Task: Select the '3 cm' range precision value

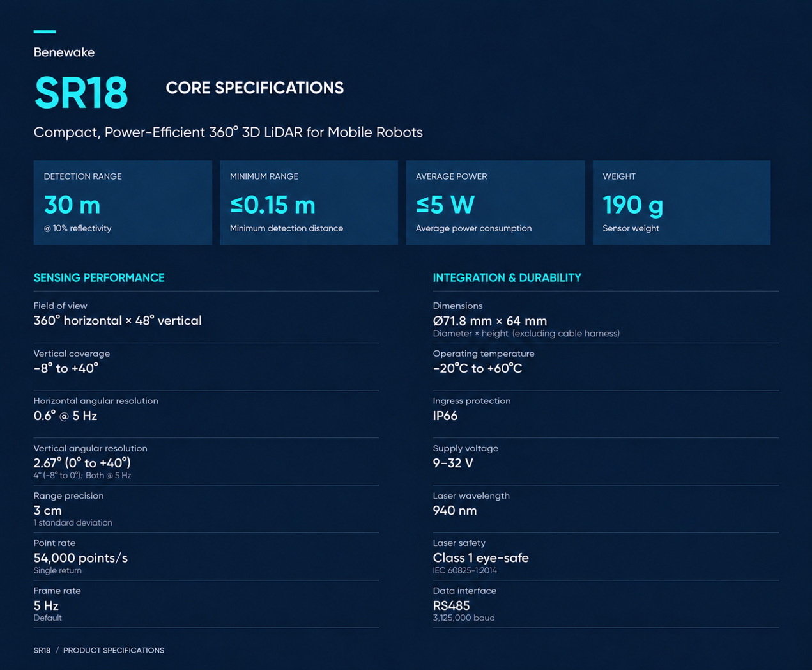Action: 48,510
